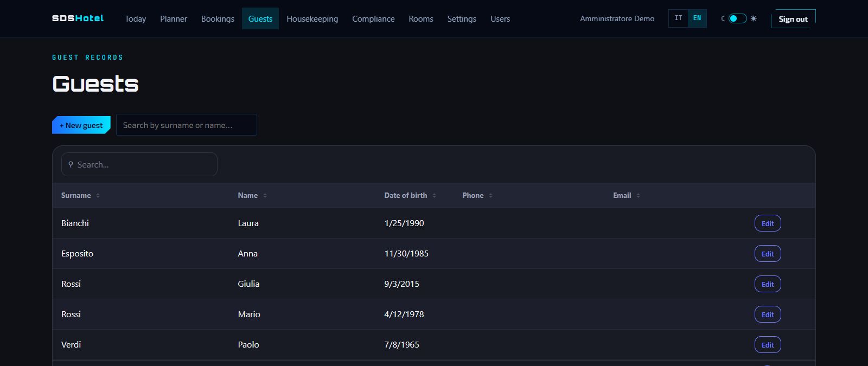Sort guests by Phone column arrows

pos(490,196)
